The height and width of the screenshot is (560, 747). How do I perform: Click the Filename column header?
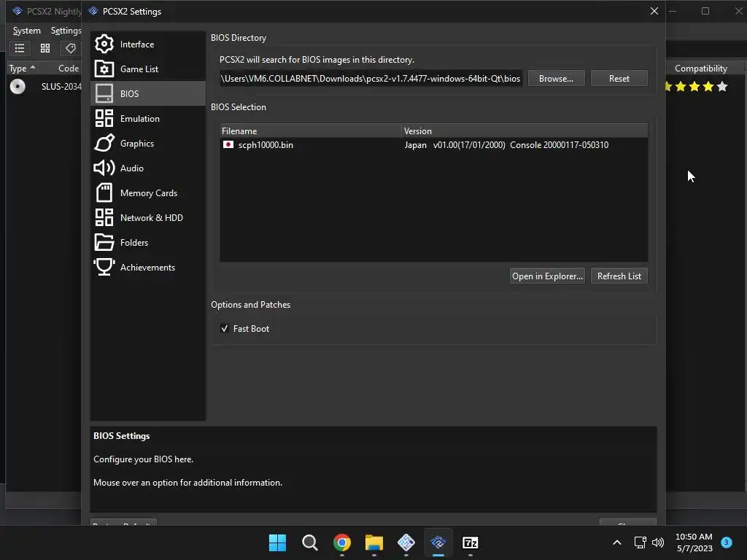tap(311, 131)
